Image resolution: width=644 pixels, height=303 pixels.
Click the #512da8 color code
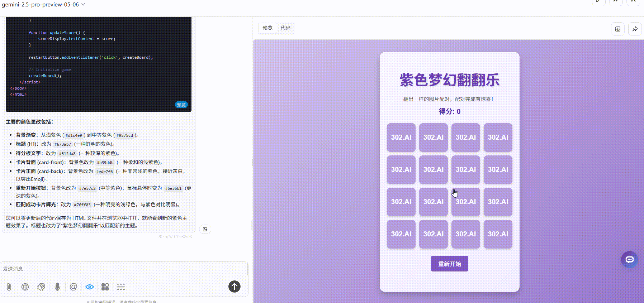click(67, 154)
